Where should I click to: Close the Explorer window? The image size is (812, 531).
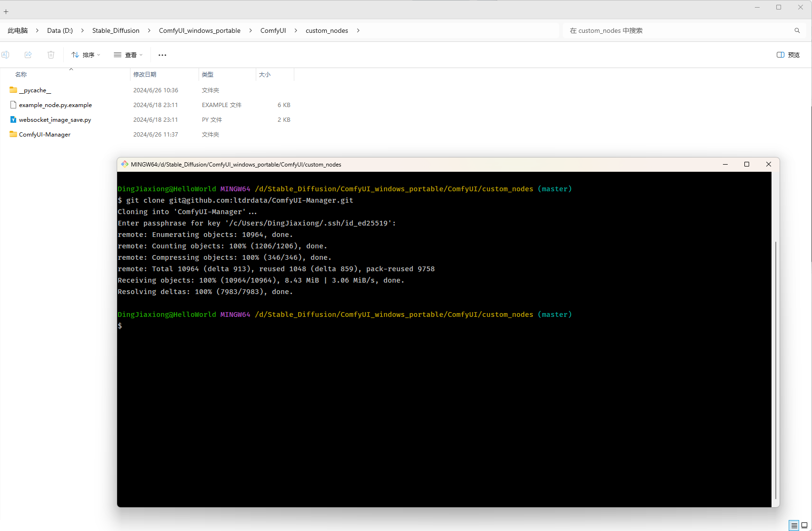tap(801, 7)
